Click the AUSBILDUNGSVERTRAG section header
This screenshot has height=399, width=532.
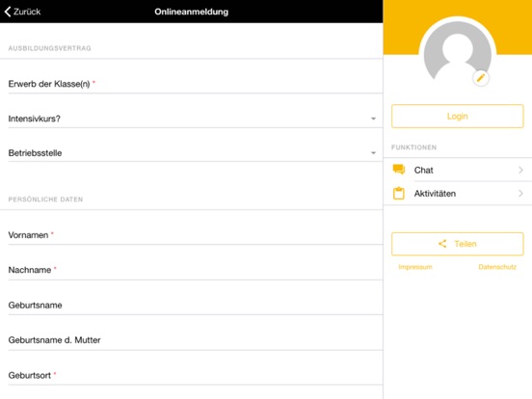point(49,48)
